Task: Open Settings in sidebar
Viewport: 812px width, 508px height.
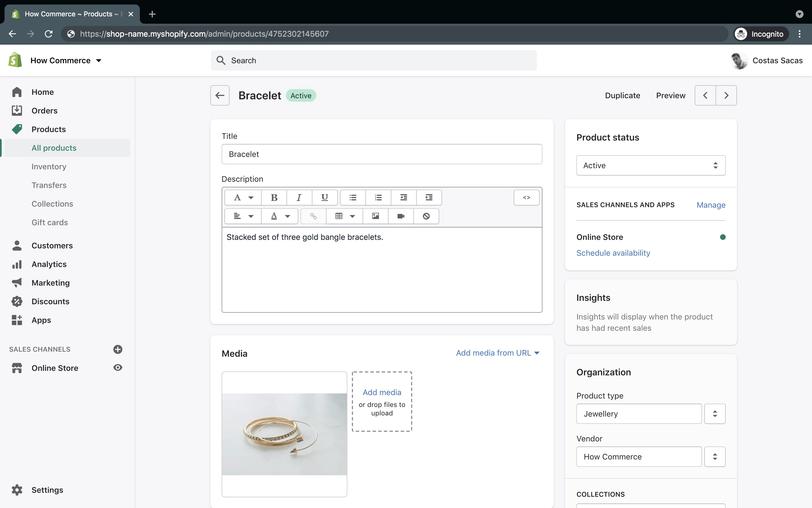Action: click(47, 490)
